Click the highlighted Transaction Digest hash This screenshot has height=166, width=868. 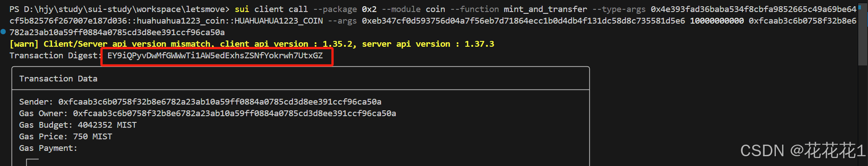(x=215, y=56)
